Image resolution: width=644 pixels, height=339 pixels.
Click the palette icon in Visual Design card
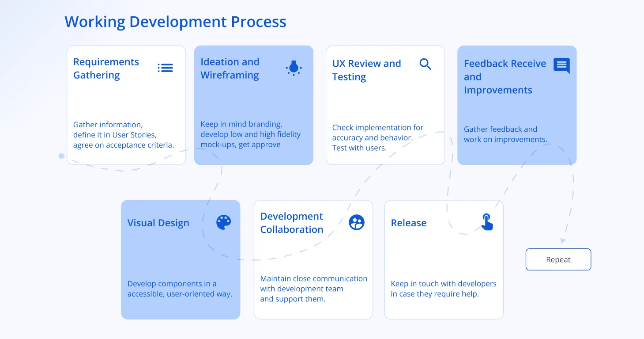tap(224, 222)
